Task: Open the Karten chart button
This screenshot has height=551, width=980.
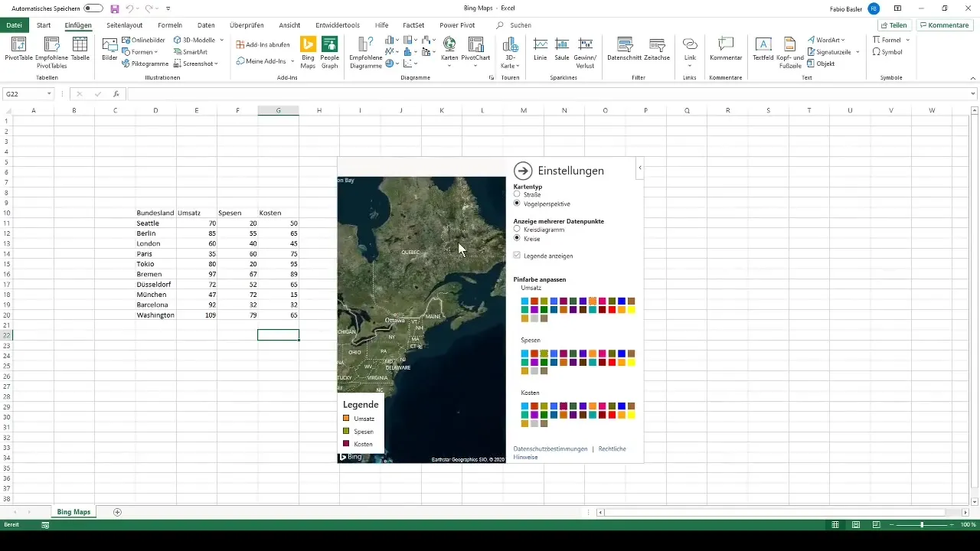Action: [449, 51]
